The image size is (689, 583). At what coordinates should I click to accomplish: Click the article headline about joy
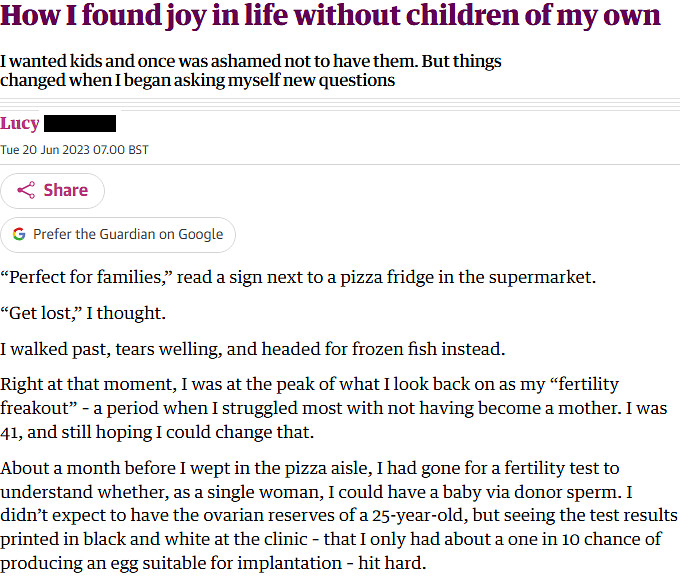[330, 17]
